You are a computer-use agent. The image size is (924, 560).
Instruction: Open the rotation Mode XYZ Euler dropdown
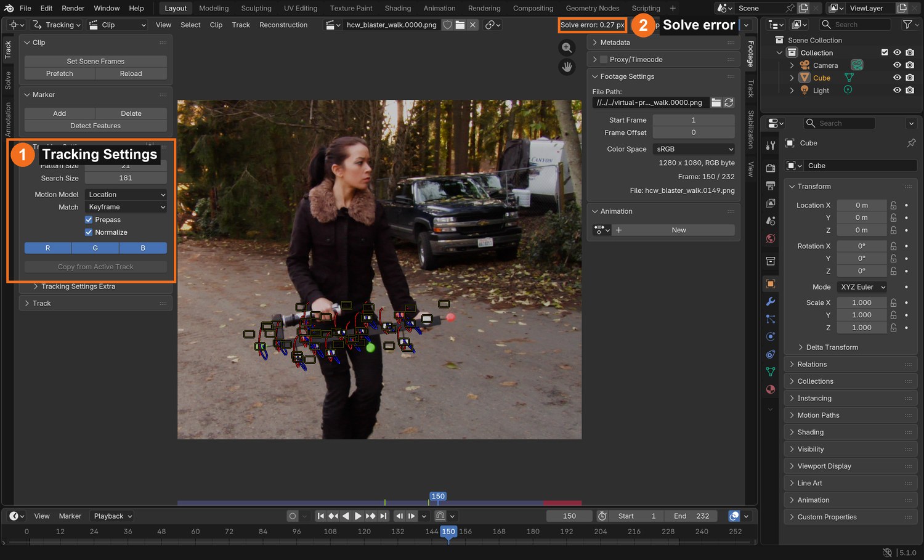pos(862,287)
